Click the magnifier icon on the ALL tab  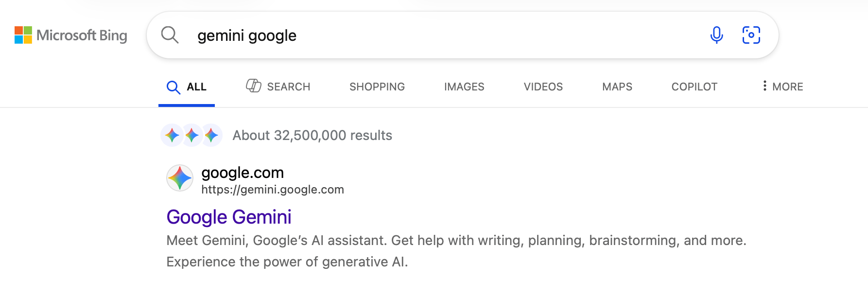173,87
